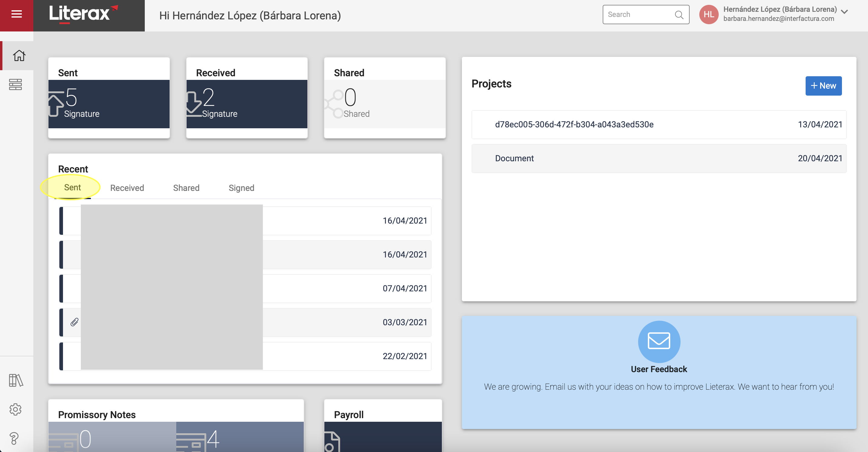
Task: Click the 07/04/2021 recent document date
Action: [405, 288]
